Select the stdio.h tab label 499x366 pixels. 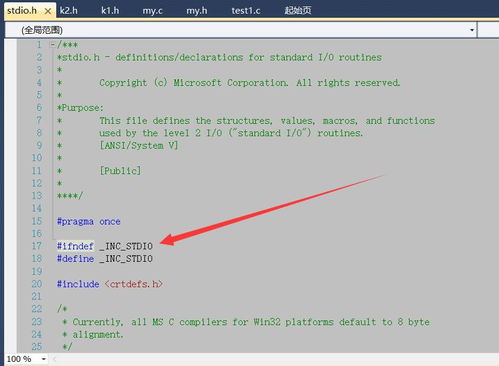(22, 11)
